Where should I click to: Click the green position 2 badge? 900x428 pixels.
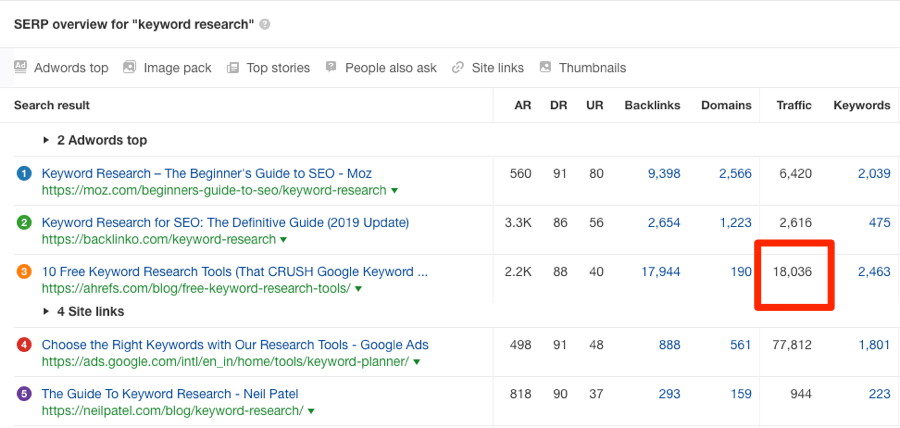24,223
